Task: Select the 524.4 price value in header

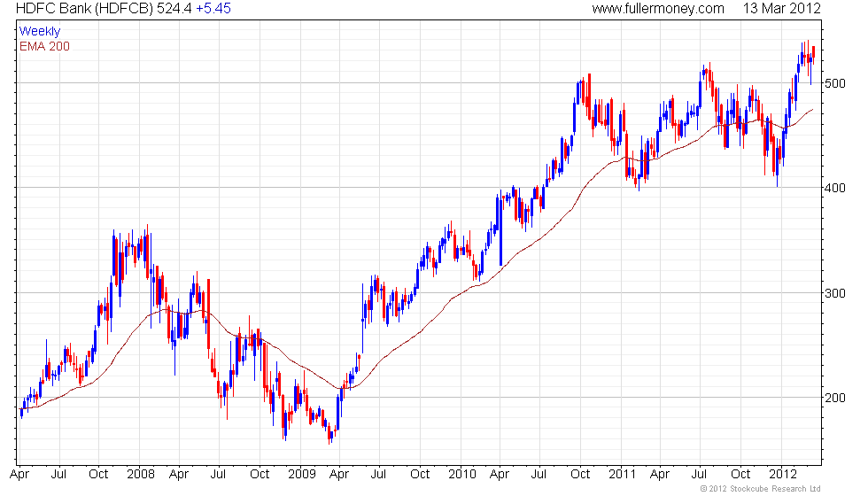Action: [174, 9]
